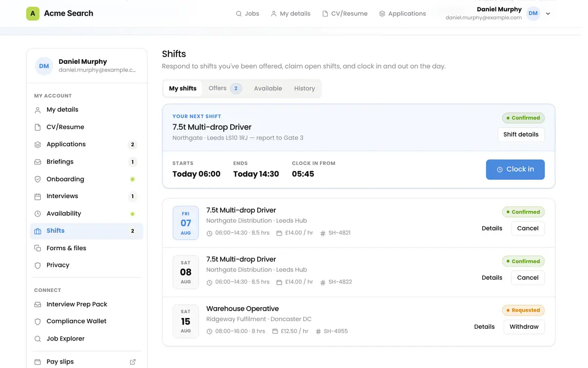The image size is (588, 368).
Task: Click the My details person icon in top nav
Action: point(274,14)
